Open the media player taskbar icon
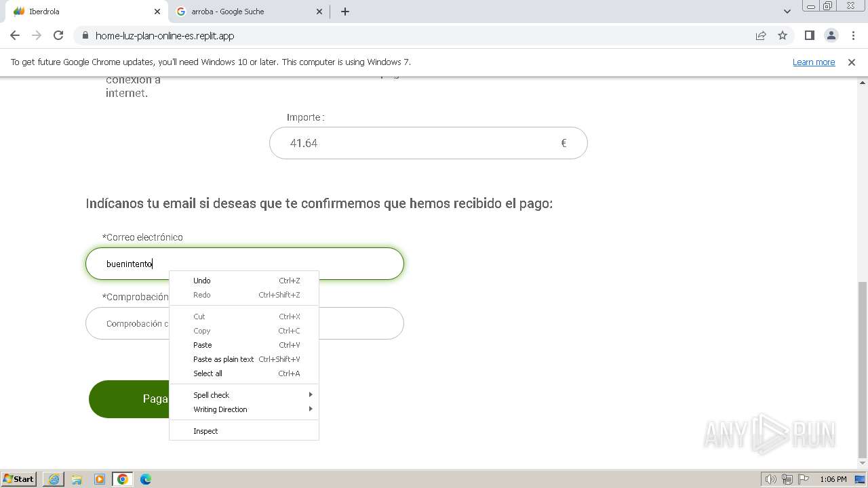 [100, 479]
